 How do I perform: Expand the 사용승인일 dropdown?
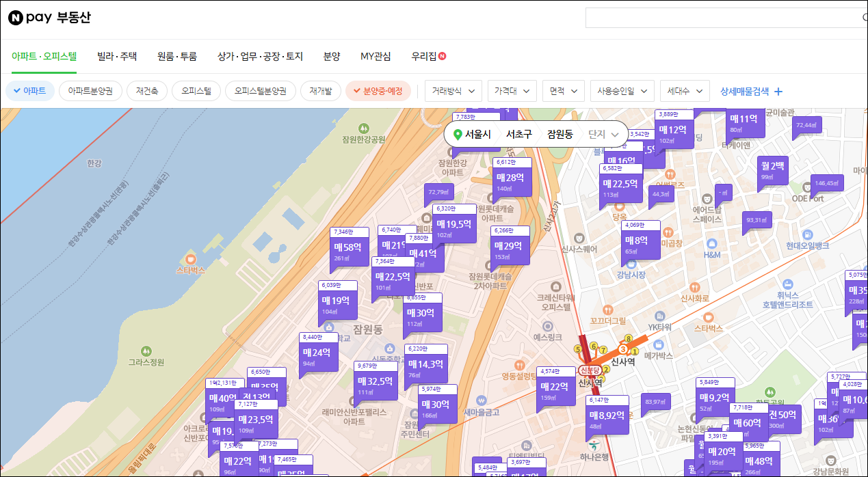point(622,90)
